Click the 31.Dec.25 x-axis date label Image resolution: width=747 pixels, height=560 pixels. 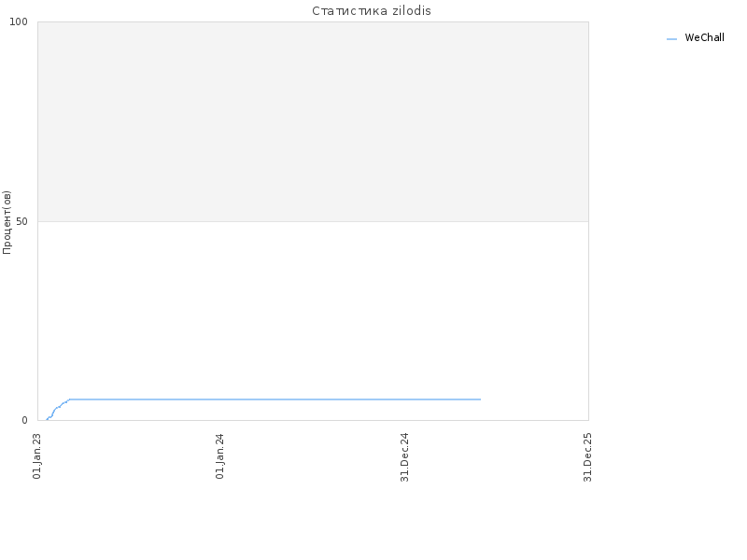(587, 457)
